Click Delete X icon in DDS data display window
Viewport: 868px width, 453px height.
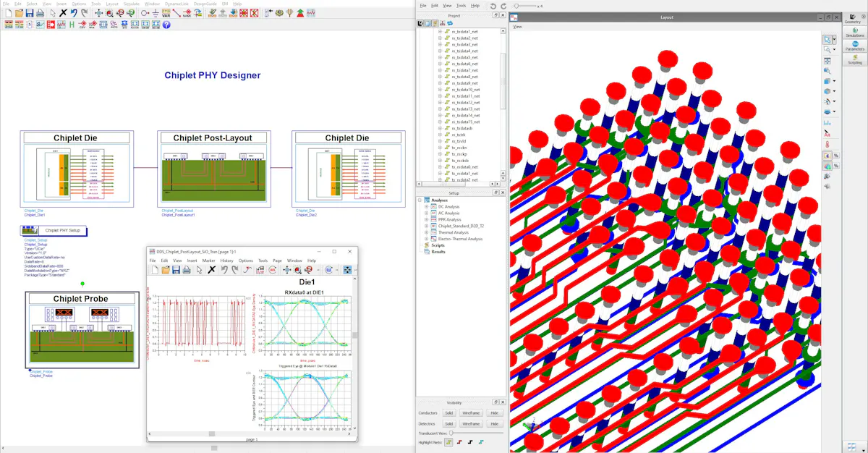point(211,270)
